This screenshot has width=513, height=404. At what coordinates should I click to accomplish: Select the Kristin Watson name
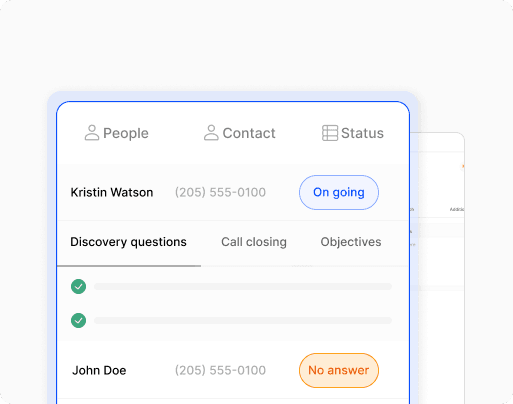(x=112, y=192)
